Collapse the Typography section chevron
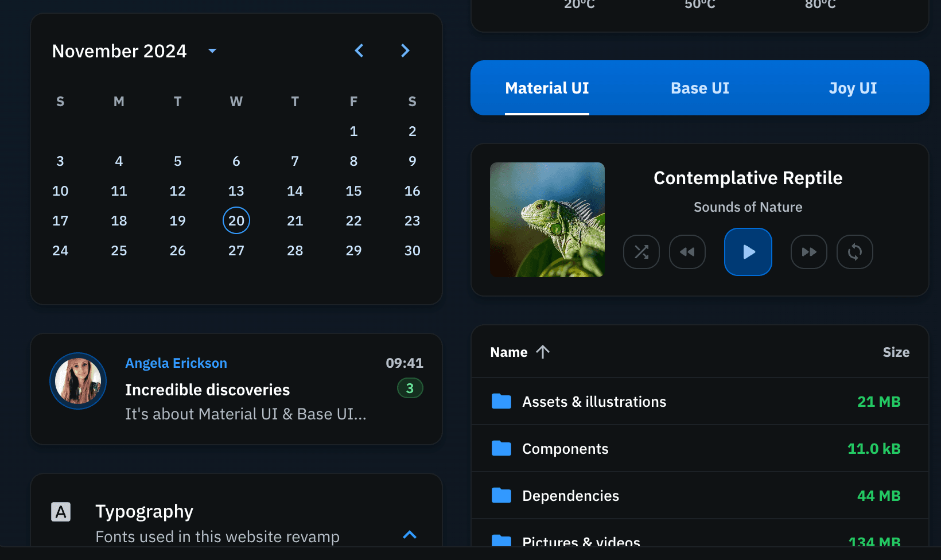 (410, 535)
